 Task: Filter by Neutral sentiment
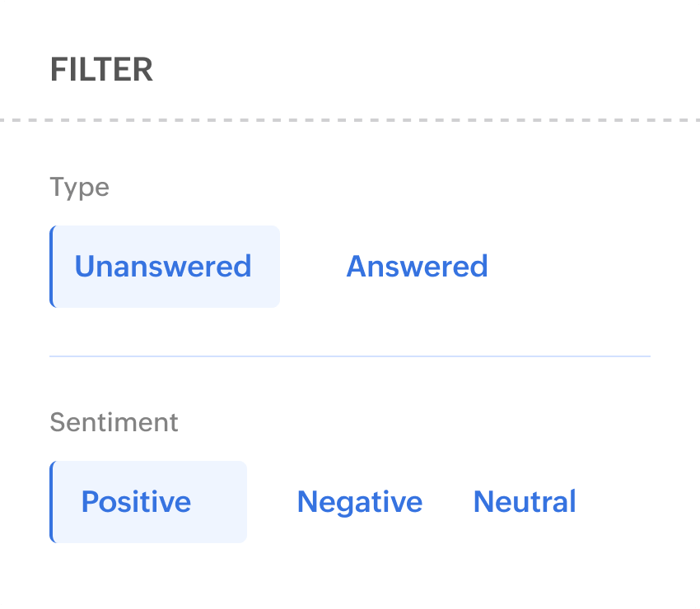coord(525,502)
